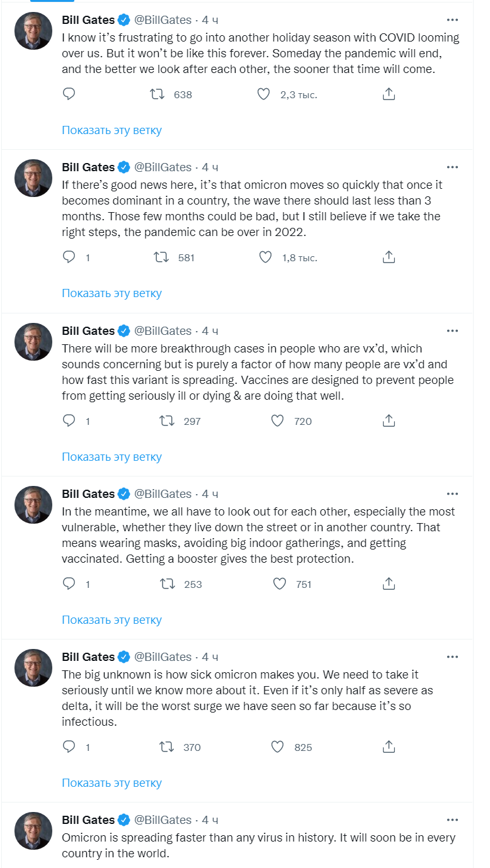490x868 pixels.
Task: Open more options on breakthrough cases tweet
Action: click(x=452, y=330)
